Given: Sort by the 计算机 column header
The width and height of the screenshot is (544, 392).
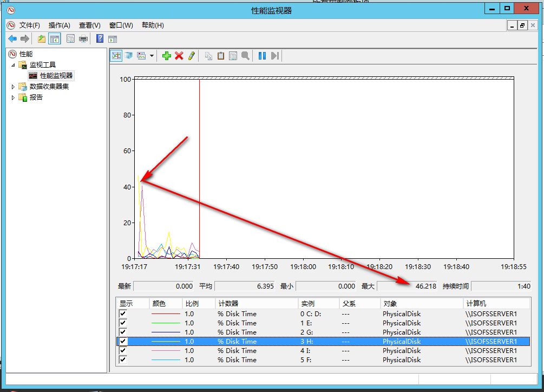Looking at the screenshot, I should (x=496, y=304).
